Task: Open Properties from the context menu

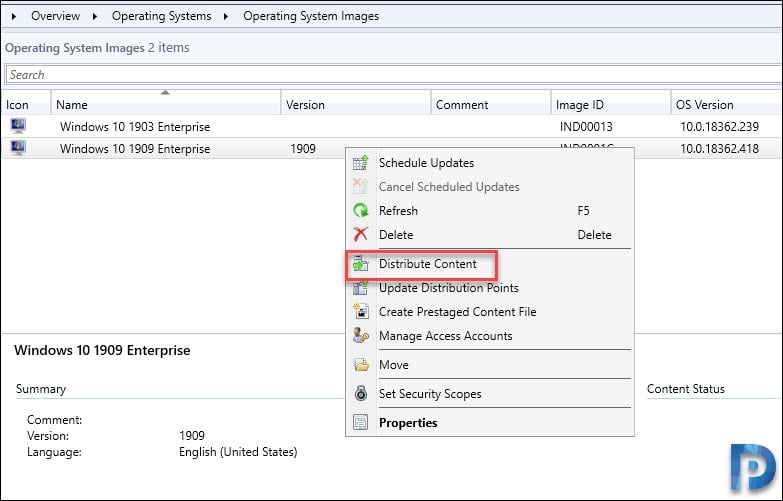Action: point(490,423)
